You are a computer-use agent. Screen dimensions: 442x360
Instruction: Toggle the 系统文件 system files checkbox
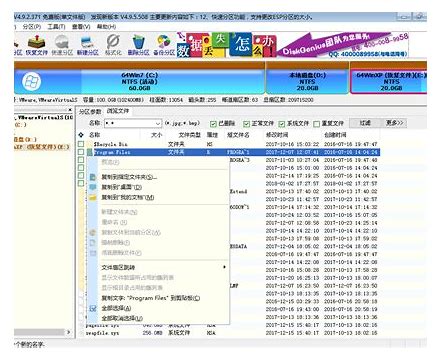[x=282, y=124]
